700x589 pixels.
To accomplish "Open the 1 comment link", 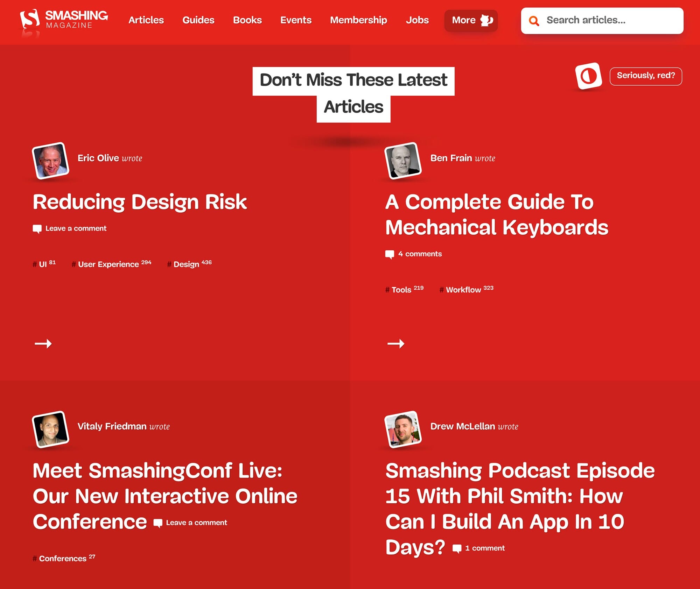I will pyautogui.click(x=485, y=548).
